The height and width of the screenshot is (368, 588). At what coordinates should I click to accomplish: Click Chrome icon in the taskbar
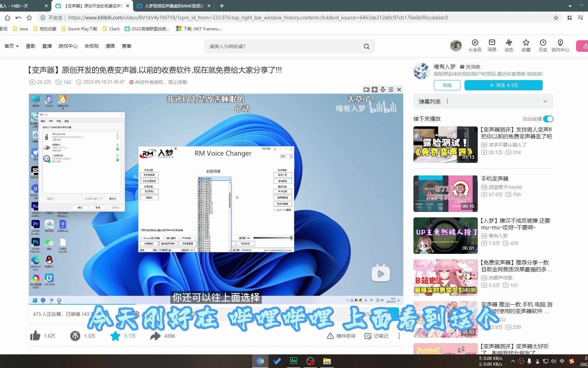tap(260, 361)
